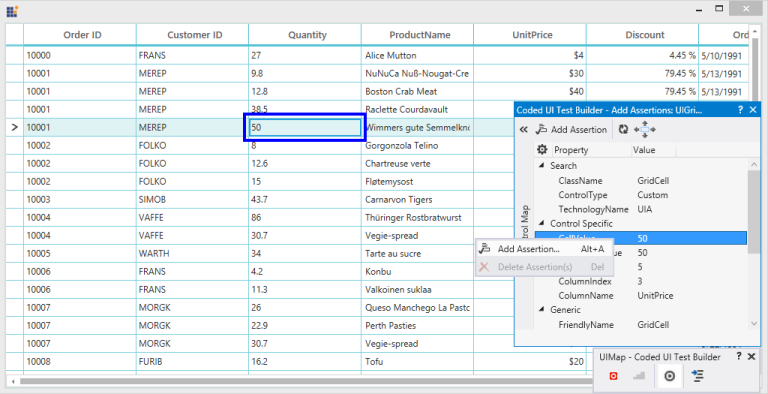Choose Add Assertion... from the context menu
The image size is (768, 394).
tap(544, 249)
